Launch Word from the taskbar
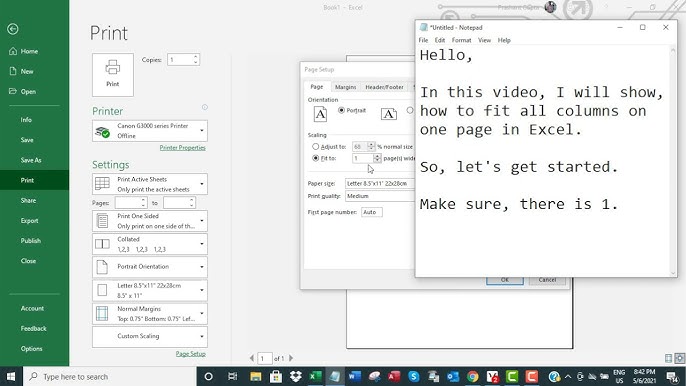The image size is (686, 386). [x=354, y=376]
